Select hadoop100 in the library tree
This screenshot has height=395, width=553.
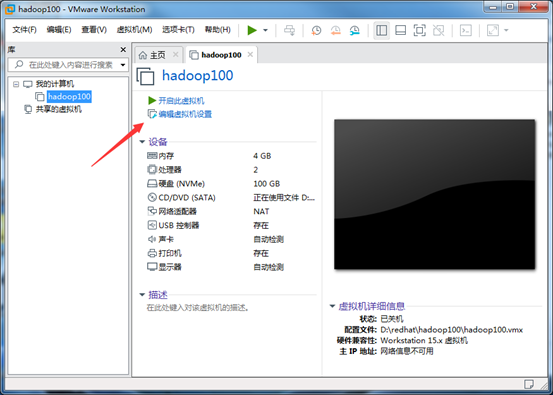[x=69, y=96]
